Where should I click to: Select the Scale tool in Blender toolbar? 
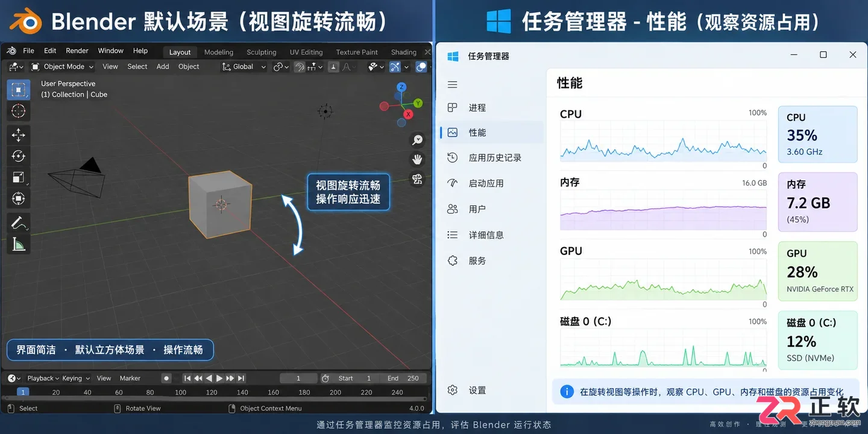(18, 177)
